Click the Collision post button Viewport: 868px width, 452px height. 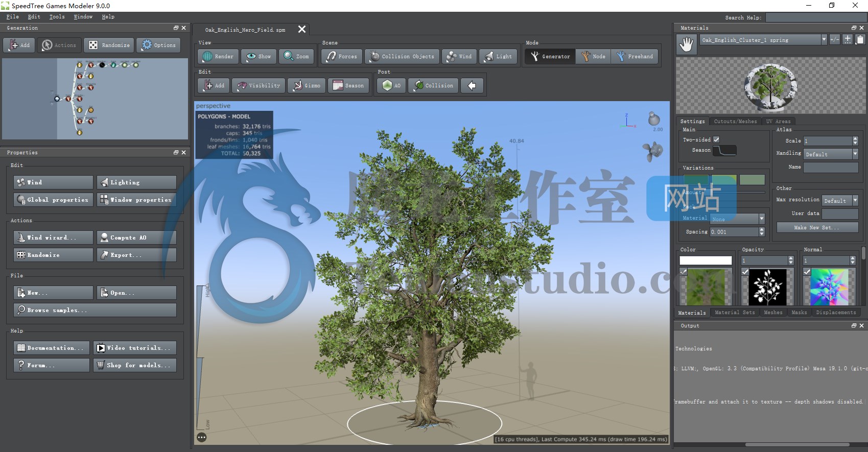[x=433, y=86]
